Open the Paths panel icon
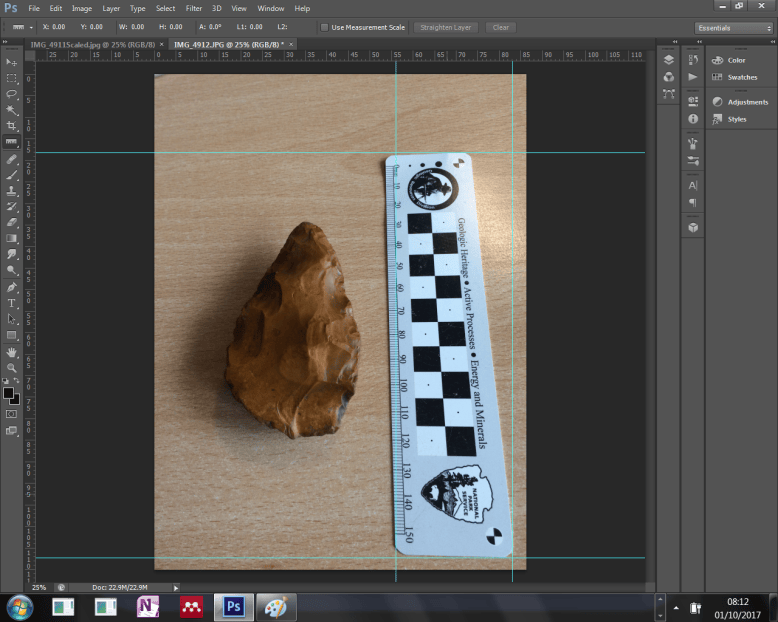The width and height of the screenshot is (778, 622). tap(668, 94)
